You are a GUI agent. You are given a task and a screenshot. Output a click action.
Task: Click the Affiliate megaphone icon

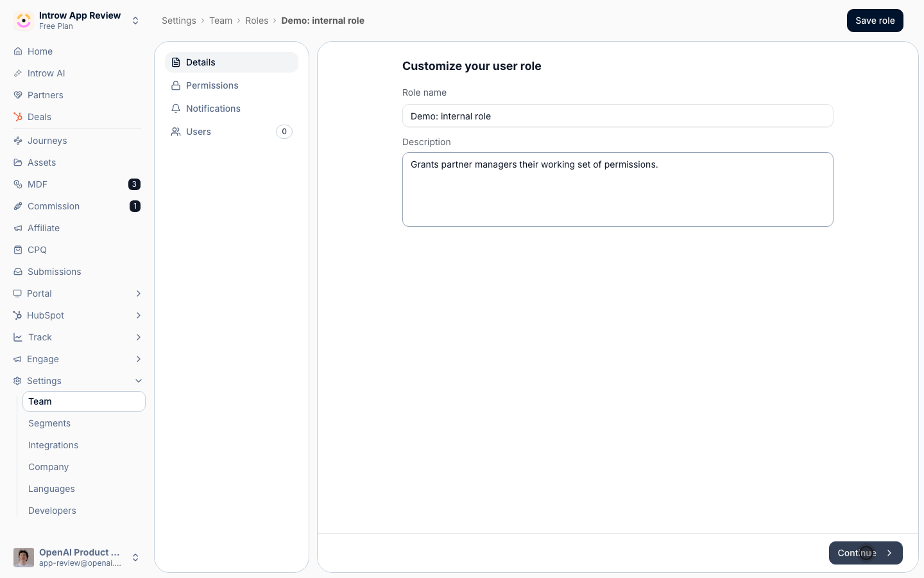pyautogui.click(x=18, y=228)
